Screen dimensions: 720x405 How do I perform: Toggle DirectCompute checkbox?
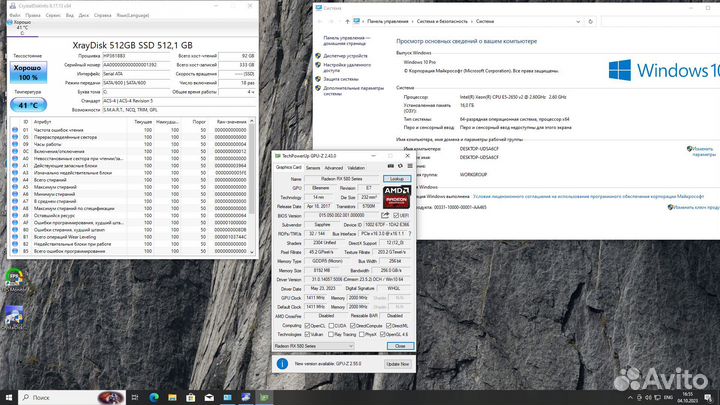[353, 326]
